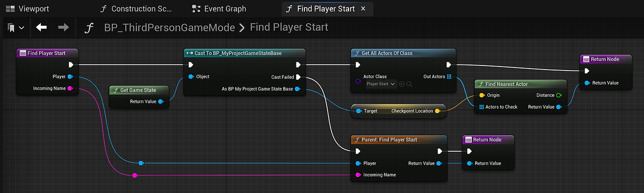
Task: Click Parent node Return Value output pin
Action: point(439,163)
